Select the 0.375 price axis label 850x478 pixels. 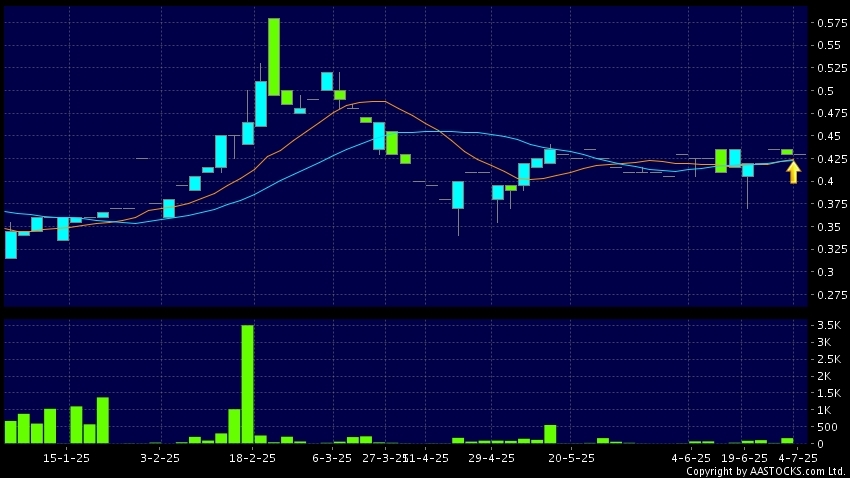click(x=832, y=204)
